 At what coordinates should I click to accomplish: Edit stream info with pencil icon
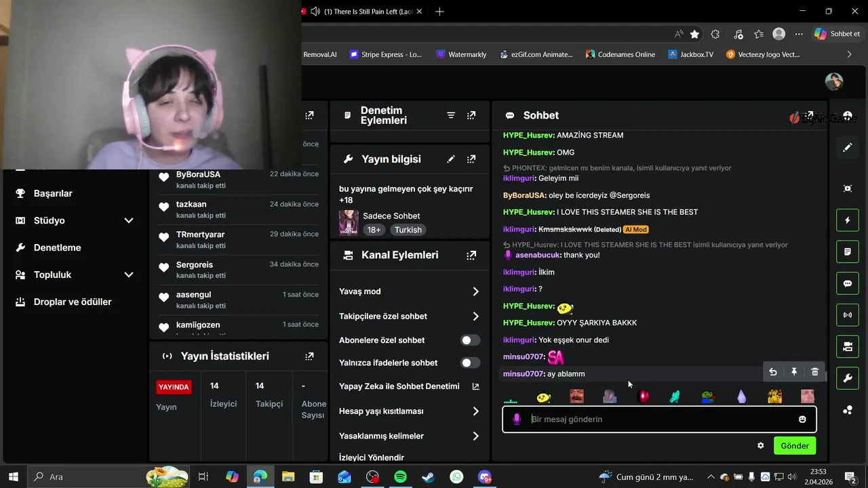(451, 159)
